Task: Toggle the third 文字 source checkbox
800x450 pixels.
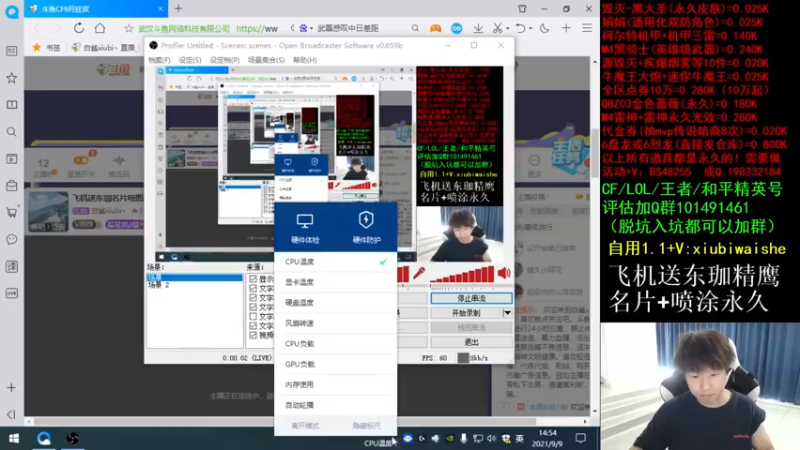Action: tap(253, 307)
